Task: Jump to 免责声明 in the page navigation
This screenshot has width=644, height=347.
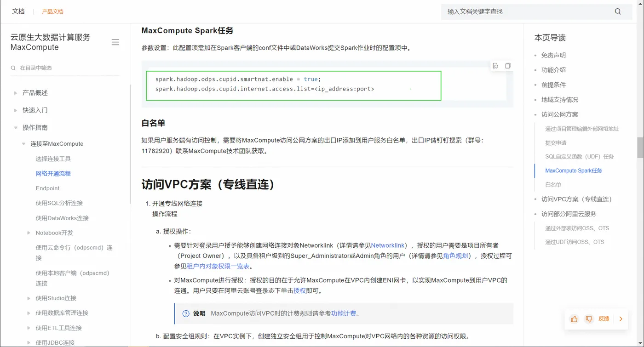Action: [553, 55]
